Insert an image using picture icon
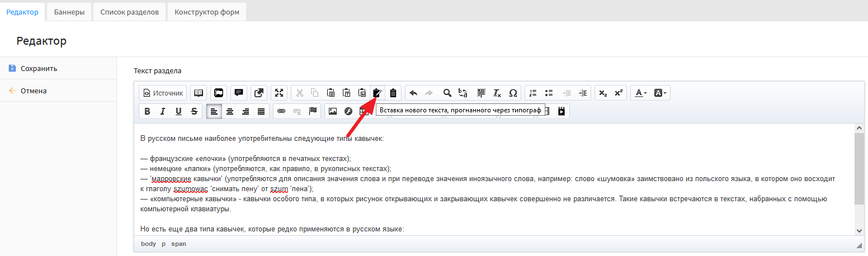The width and height of the screenshot is (868, 256). (x=333, y=111)
